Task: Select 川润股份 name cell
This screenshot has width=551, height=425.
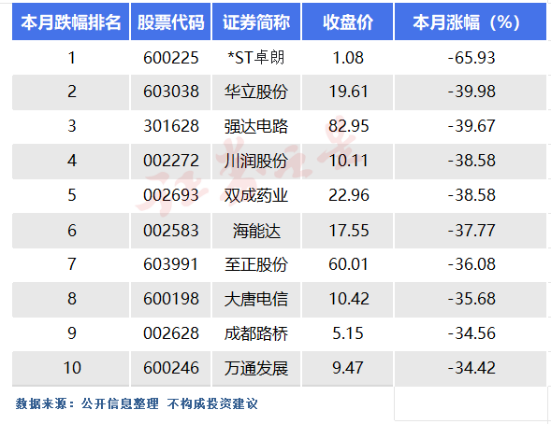Action: pos(256,161)
